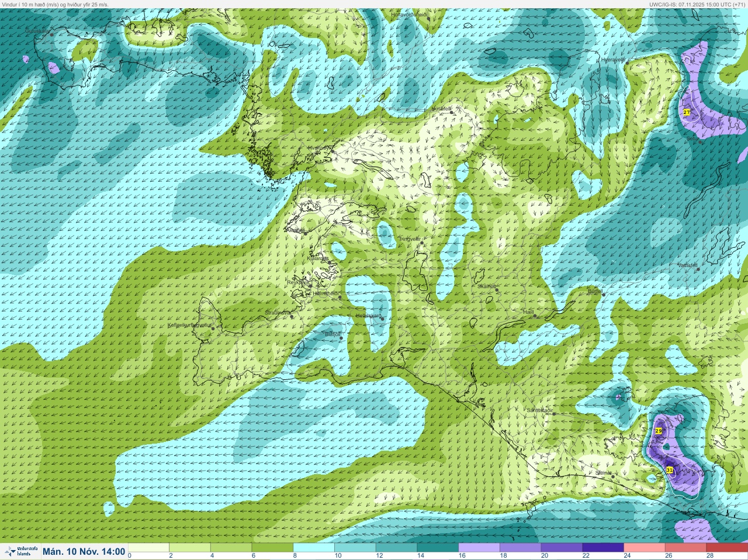Image resolution: width=748 pixels, height=560 pixels.
Task: Click the yellow gust label 27
Action: [687, 112]
